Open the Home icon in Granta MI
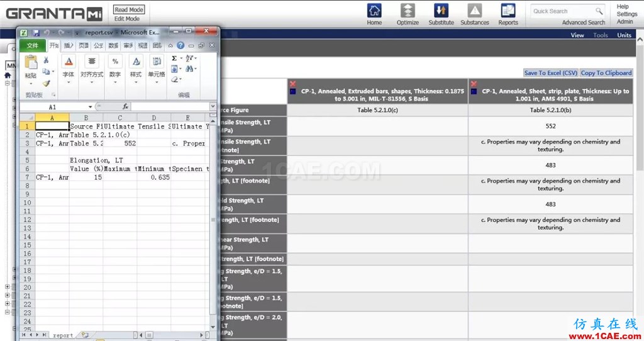The image size is (644, 341). click(374, 11)
